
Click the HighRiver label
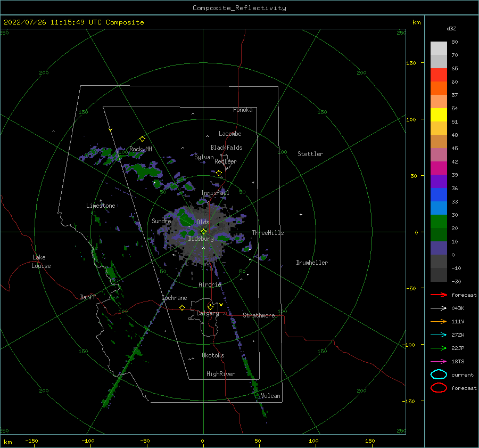[221, 374]
